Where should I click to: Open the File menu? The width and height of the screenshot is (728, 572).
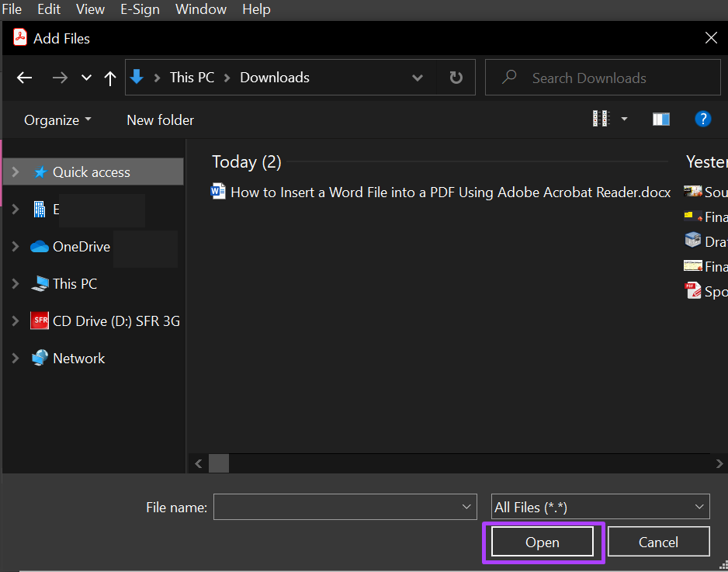tap(12, 9)
